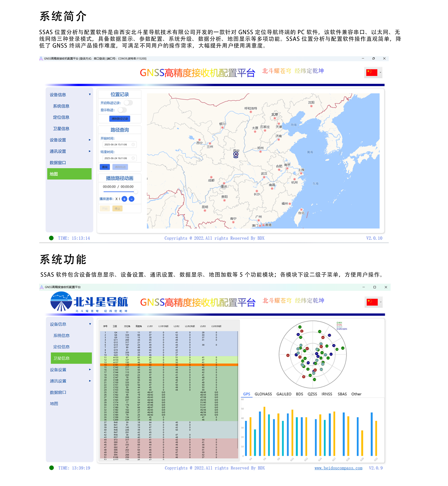
Task: Click clock icon in 结束时间 field
Action: tap(133, 158)
